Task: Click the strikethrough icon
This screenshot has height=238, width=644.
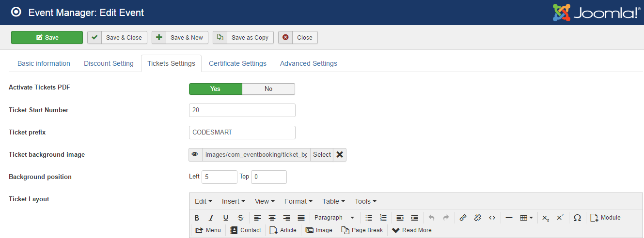Action: 240,218
